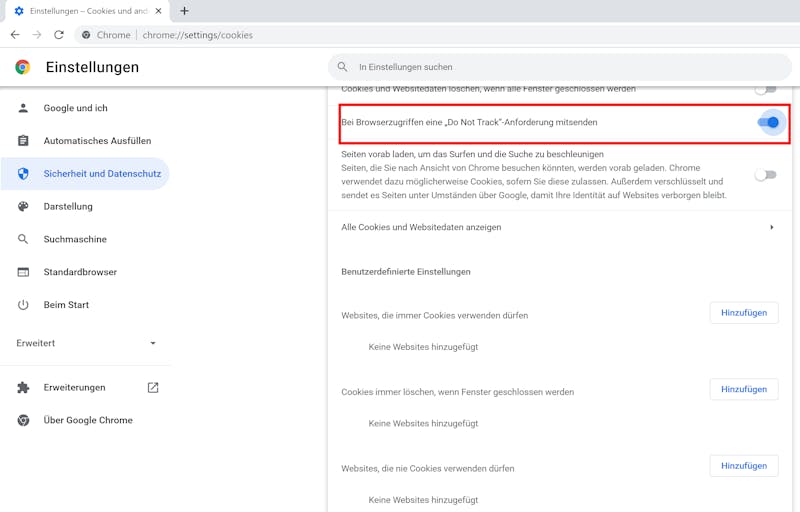Click the In Einstellungen suchen field
Screen dimensions: 800x512
point(560,67)
